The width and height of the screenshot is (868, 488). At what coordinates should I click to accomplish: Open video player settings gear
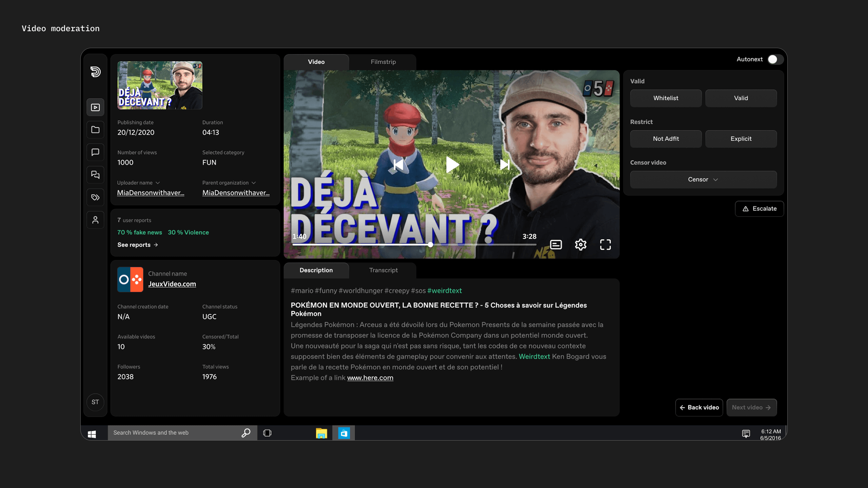(x=580, y=244)
